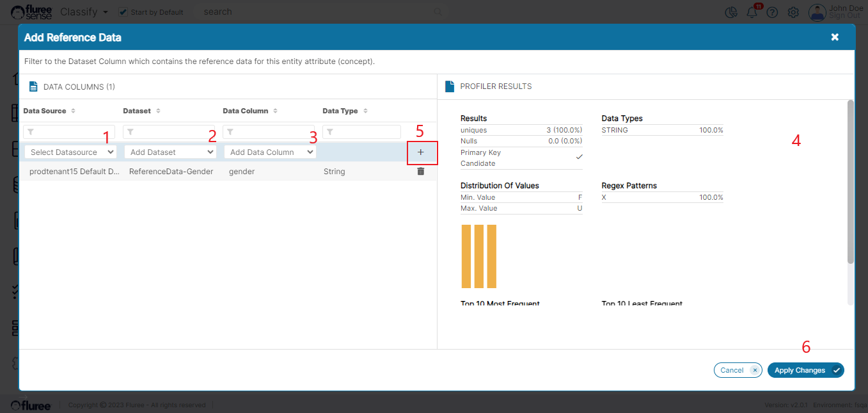Click the dashboard chart icon in header

pos(731,12)
